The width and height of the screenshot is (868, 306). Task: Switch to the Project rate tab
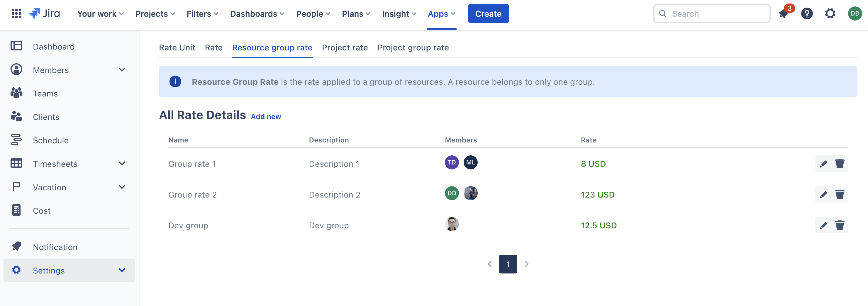point(345,47)
